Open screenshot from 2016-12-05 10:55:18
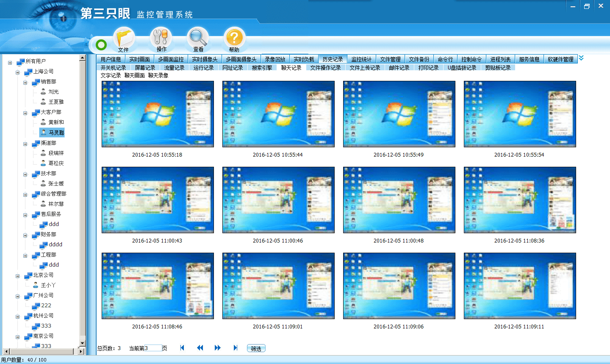The height and width of the screenshot is (364, 610). 158,114
